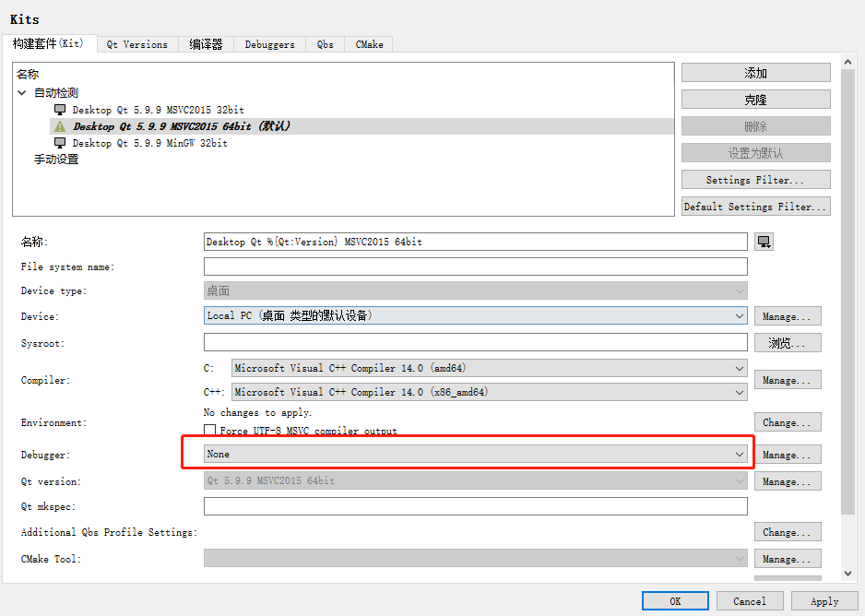Switch to the CMake tab
The height and width of the screenshot is (616, 865).
[x=368, y=43]
